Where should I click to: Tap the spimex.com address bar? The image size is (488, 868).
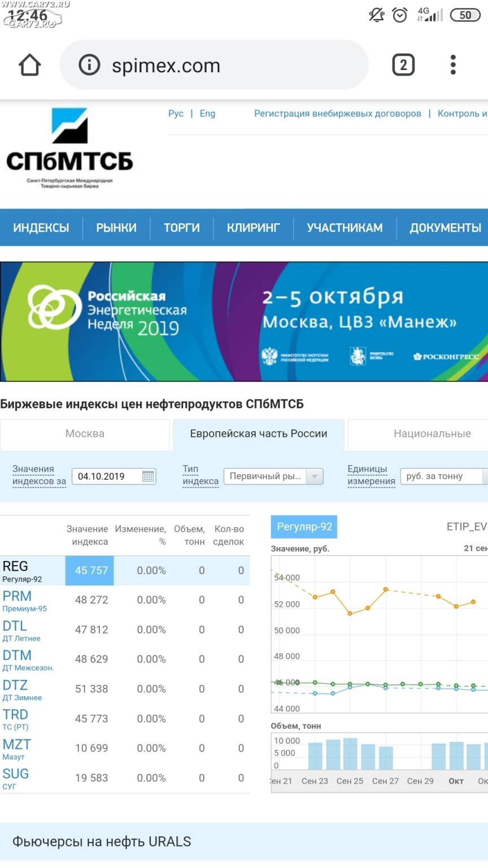click(x=214, y=65)
